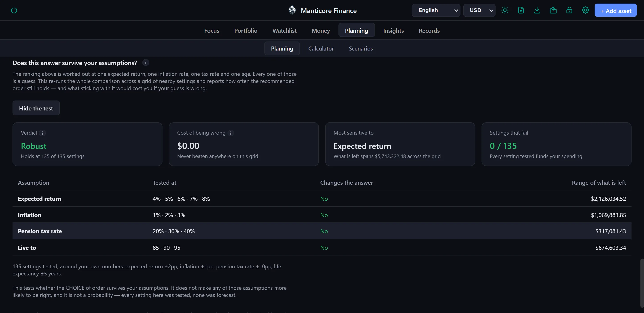Click 'Never beaten anywhere on this grid' text

coord(218,156)
